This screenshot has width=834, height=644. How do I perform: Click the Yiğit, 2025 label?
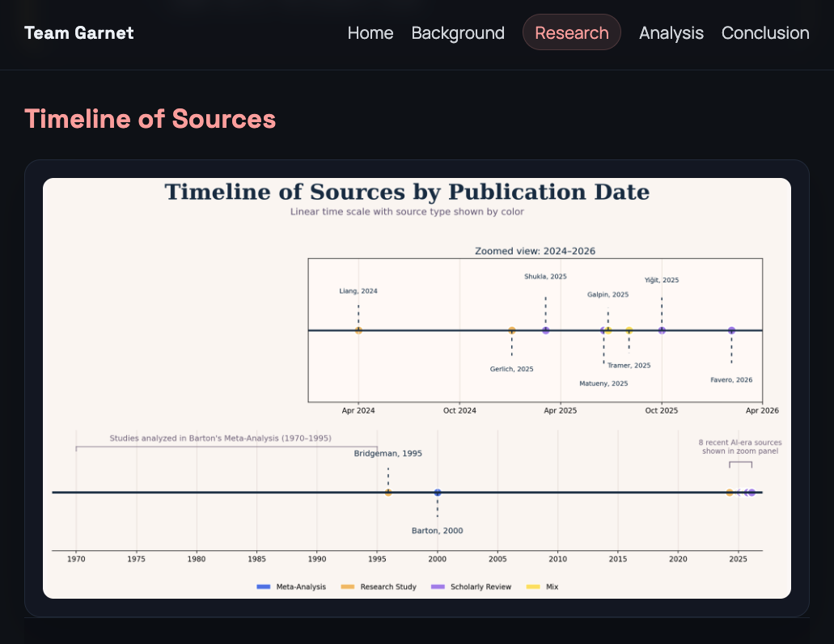point(662,280)
